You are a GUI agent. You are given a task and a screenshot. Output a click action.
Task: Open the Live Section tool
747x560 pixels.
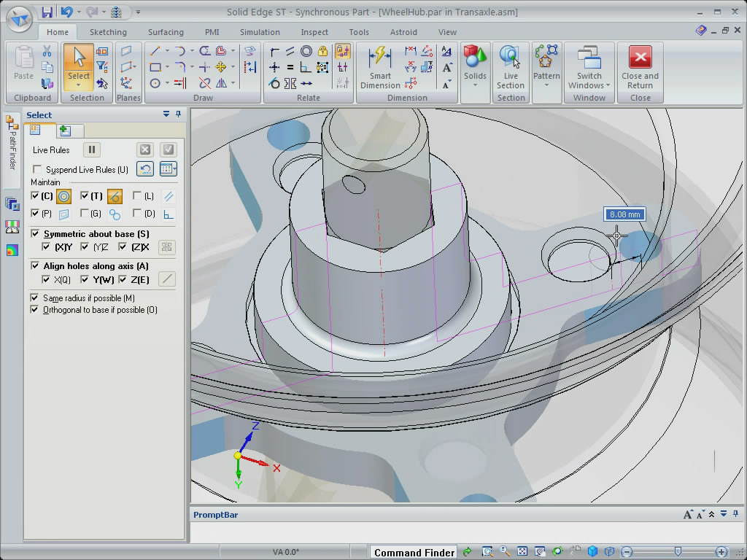click(x=510, y=68)
